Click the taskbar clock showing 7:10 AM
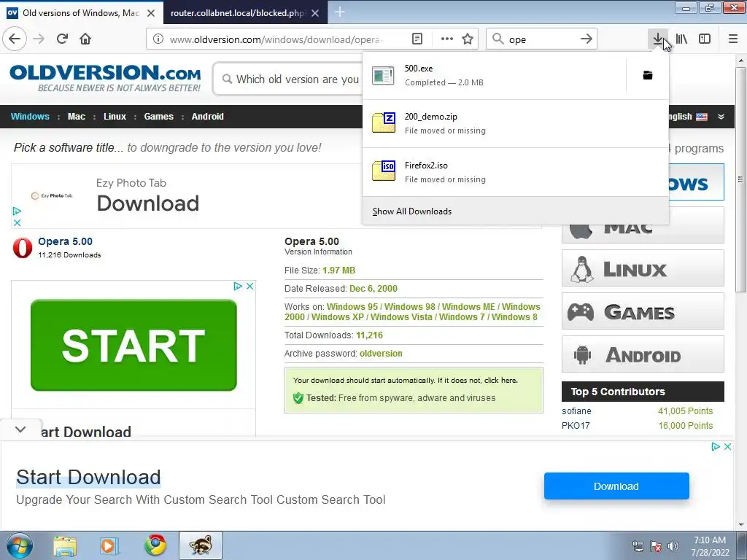Screen dimensions: 747x560 tap(710, 546)
